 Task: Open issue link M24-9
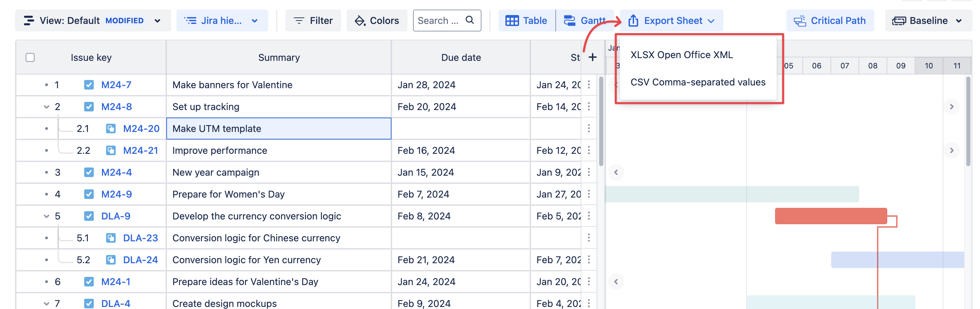[116, 194]
